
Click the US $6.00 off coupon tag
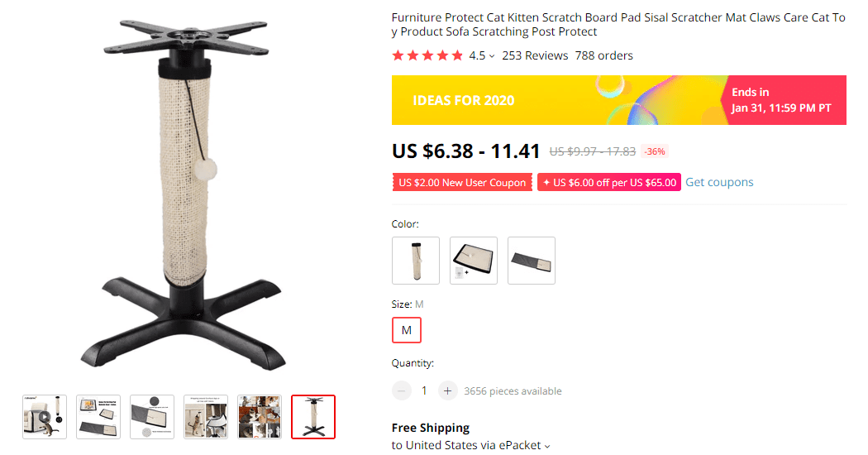pos(608,183)
